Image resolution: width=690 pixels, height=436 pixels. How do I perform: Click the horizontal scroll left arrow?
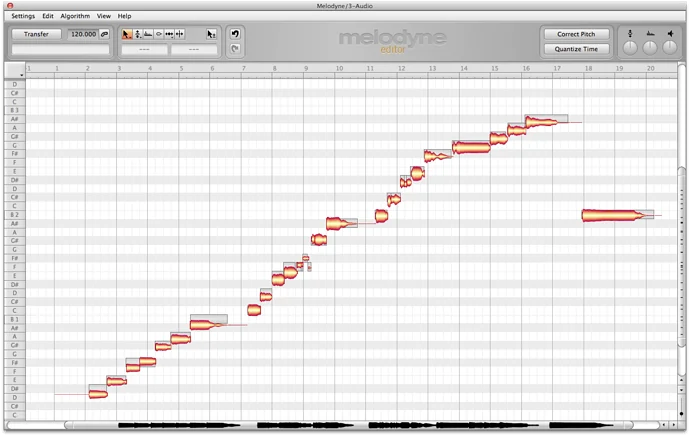point(664,425)
